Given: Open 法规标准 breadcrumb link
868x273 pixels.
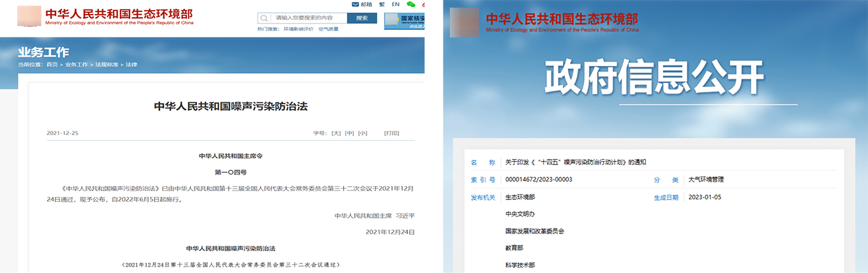Looking at the screenshot, I should click(107, 65).
